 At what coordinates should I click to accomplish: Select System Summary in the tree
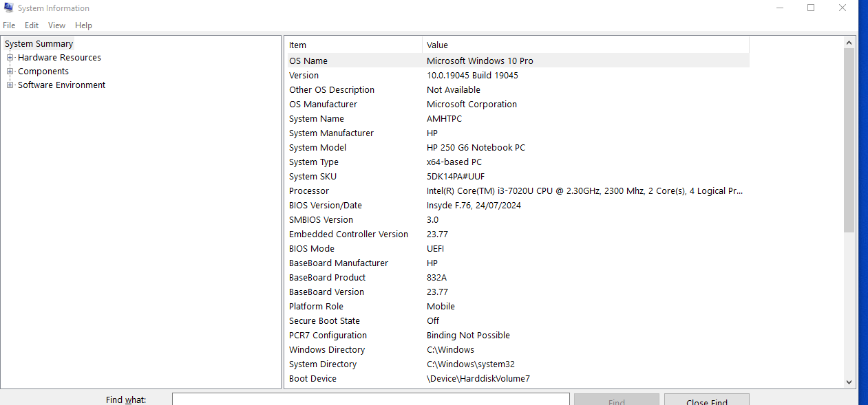click(39, 44)
